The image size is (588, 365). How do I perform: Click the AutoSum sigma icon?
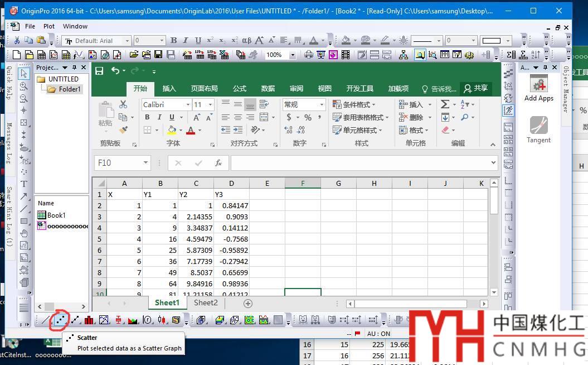[445, 104]
